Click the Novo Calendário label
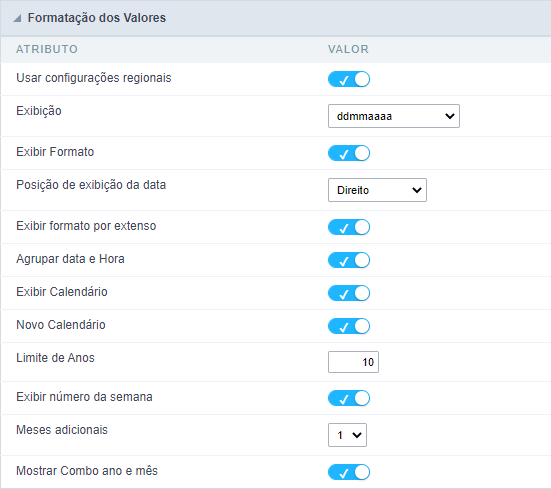 61,325
